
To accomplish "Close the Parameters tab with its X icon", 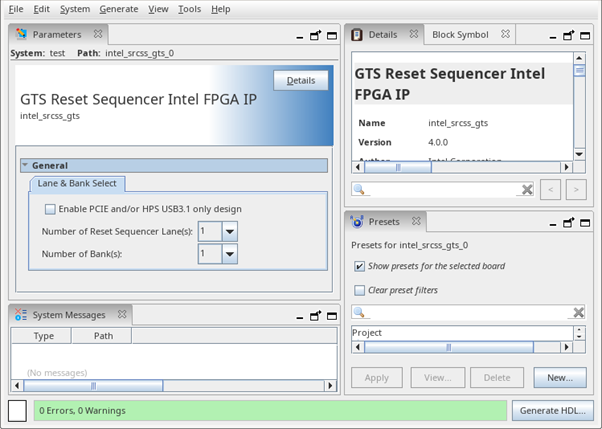I will (98, 34).
